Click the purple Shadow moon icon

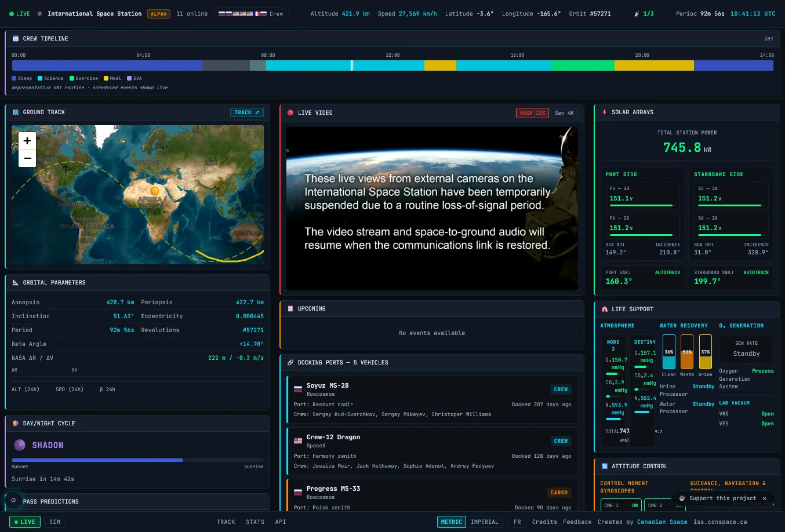click(x=20, y=445)
